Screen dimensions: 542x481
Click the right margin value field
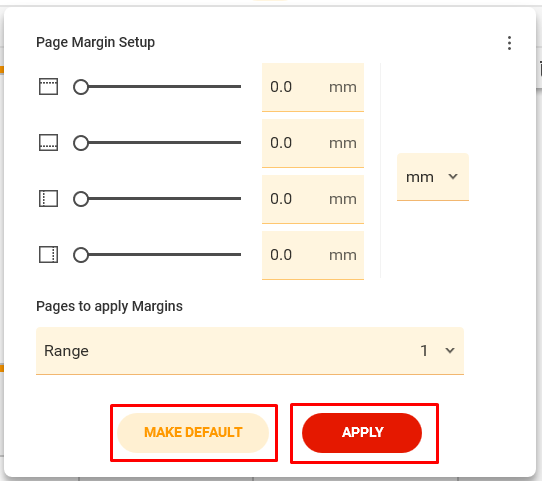pyautogui.click(x=313, y=255)
